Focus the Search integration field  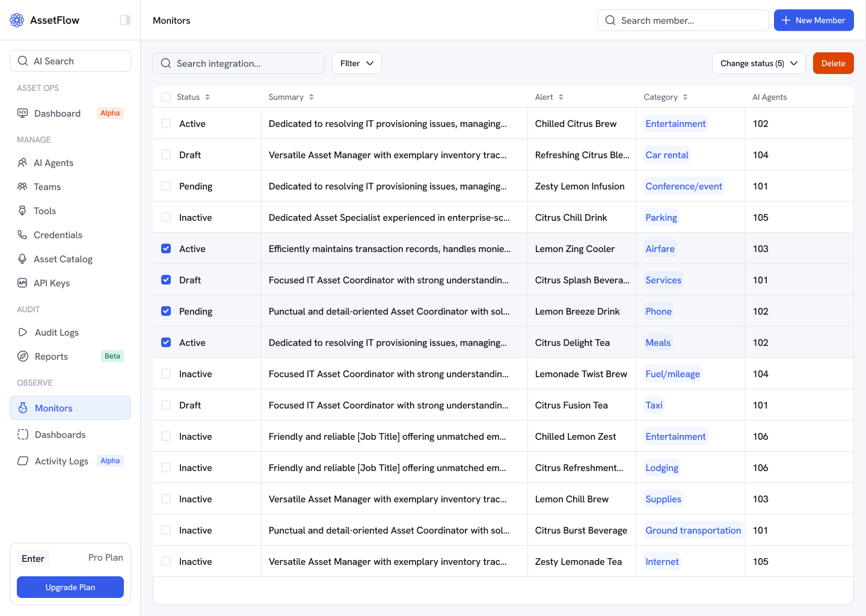click(x=239, y=63)
